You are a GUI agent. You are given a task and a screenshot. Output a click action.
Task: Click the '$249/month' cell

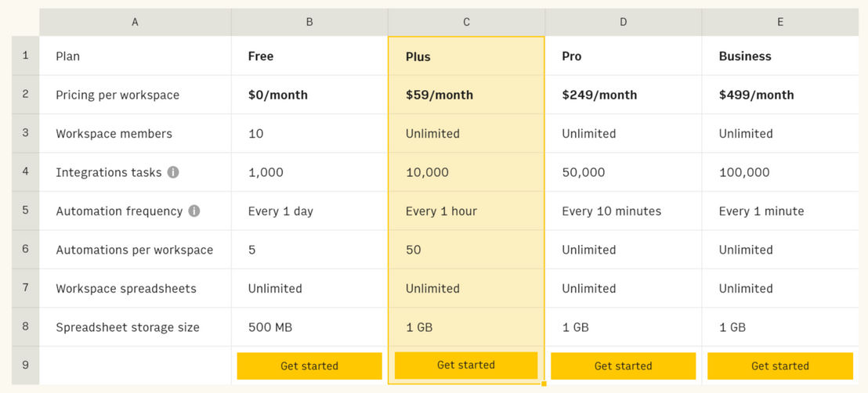tap(624, 95)
